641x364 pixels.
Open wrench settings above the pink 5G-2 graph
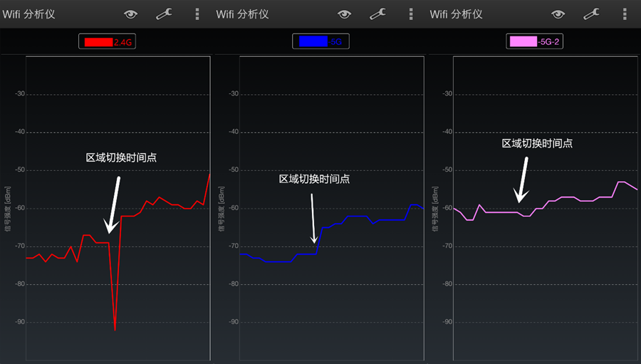point(591,14)
